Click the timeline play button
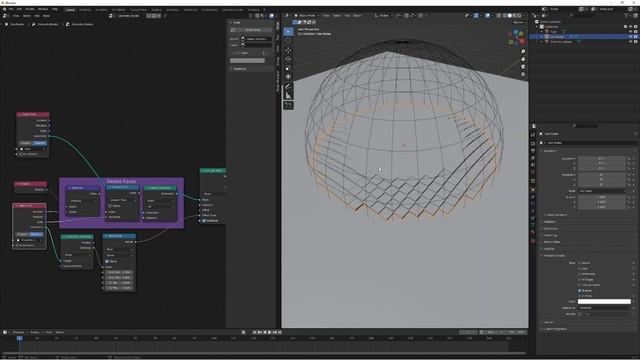The height and width of the screenshot is (360, 640). click(x=270, y=332)
